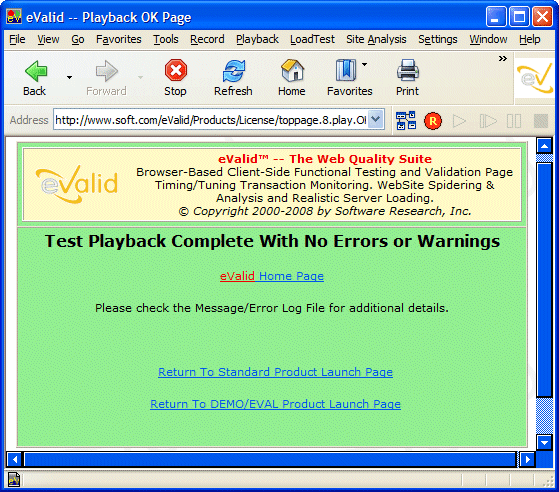This screenshot has width=559, height=492.
Task: Click Return To DEMO/EVAL Product Launch Page
Action: click(275, 404)
